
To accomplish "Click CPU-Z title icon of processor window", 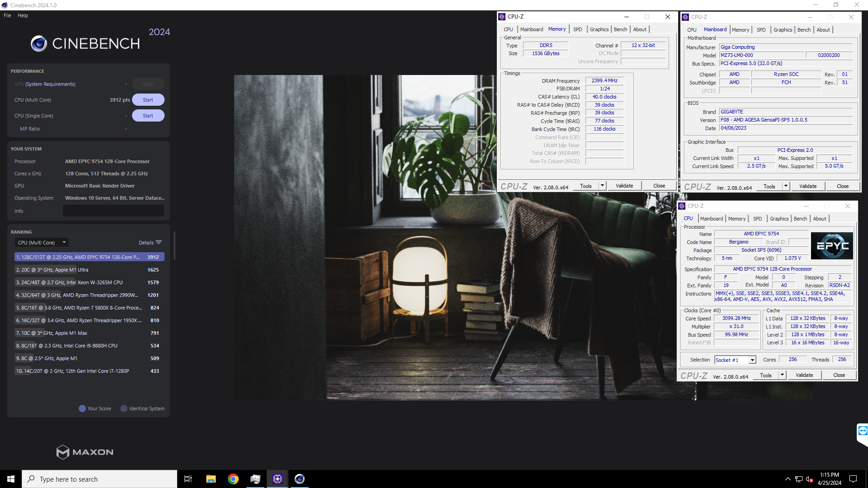I will tap(682, 206).
